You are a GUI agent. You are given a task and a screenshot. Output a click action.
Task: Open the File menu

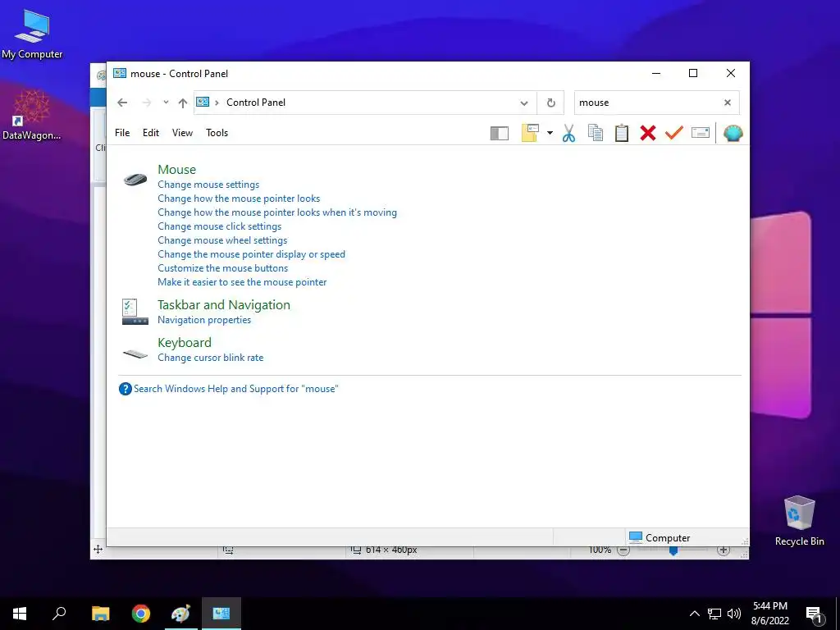click(x=122, y=133)
